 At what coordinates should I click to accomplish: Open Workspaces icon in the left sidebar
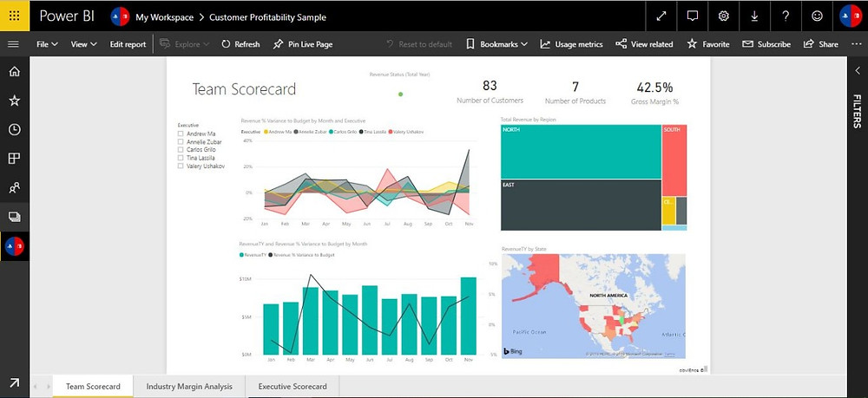(15, 217)
